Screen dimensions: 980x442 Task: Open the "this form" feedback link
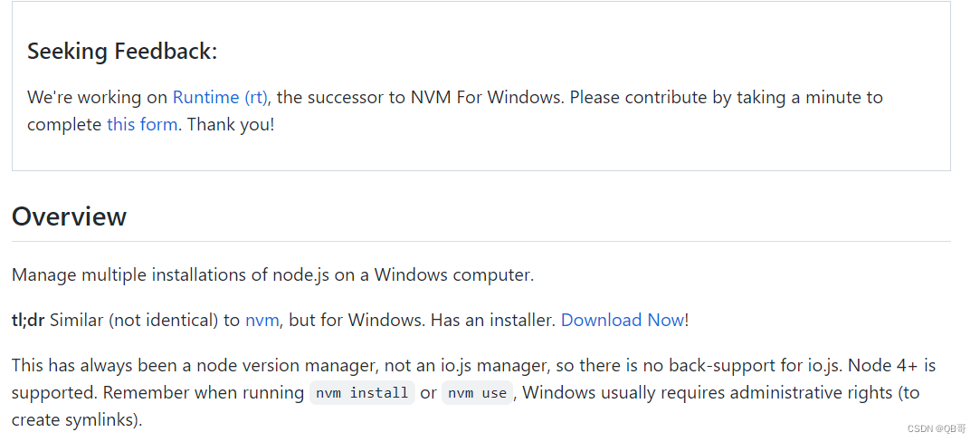click(x=142, y=124)
